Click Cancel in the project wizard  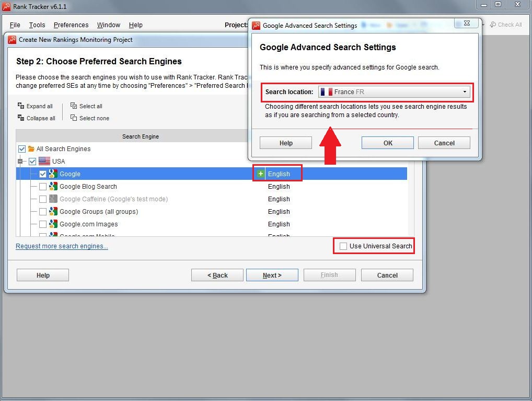tap(387, 275)
